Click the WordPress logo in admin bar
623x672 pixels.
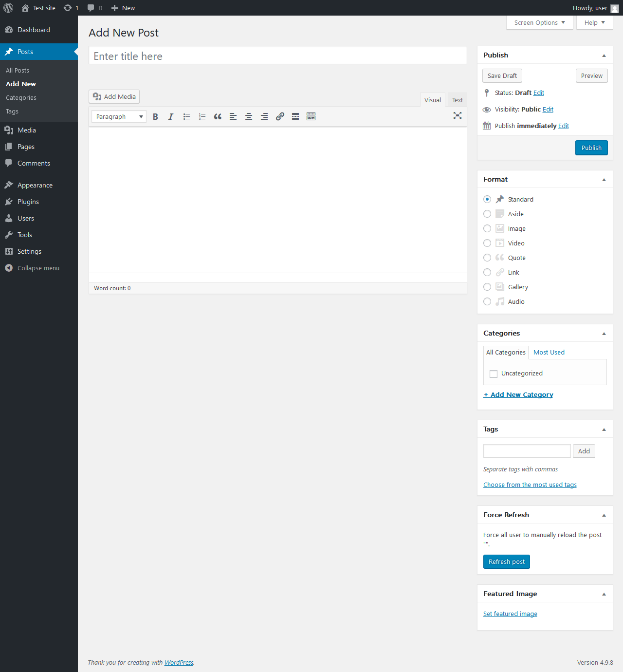click(8, 8)
